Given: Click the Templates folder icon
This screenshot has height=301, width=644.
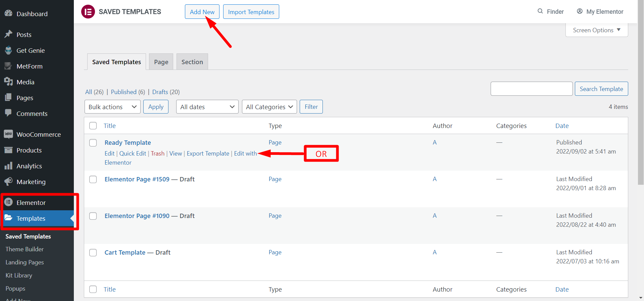Looking at the screenshot, I should [x=8, y=218].
